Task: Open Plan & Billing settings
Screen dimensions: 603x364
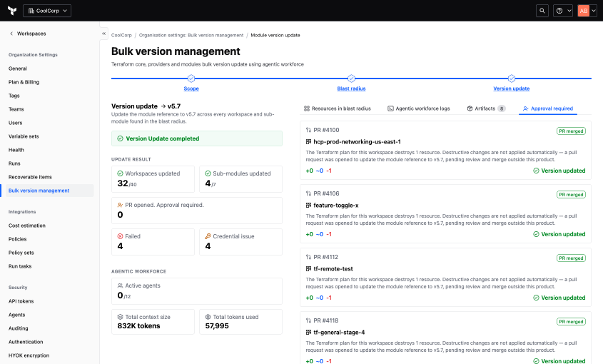Action: (x=24, y=82)
